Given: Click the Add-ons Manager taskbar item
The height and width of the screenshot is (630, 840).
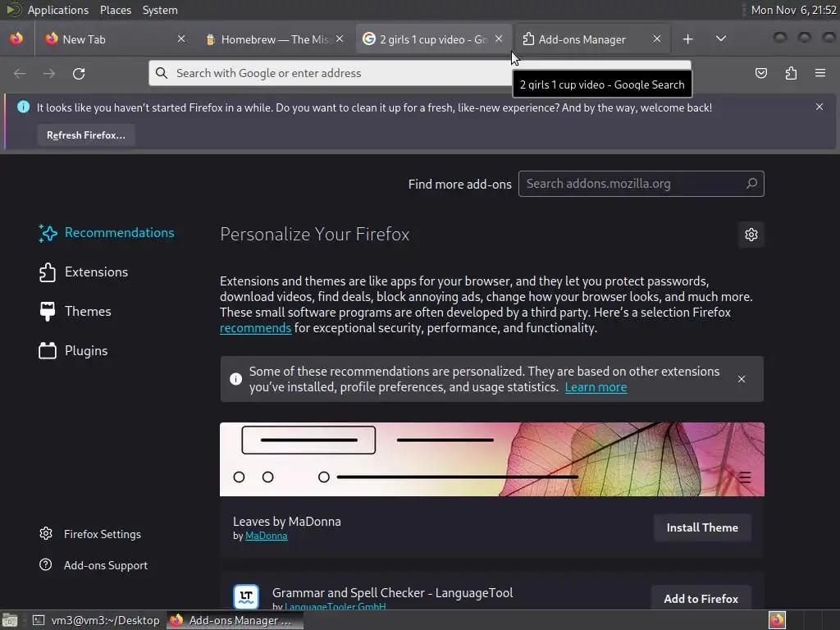Looking at the screenshot, I should tap(234, 620).
